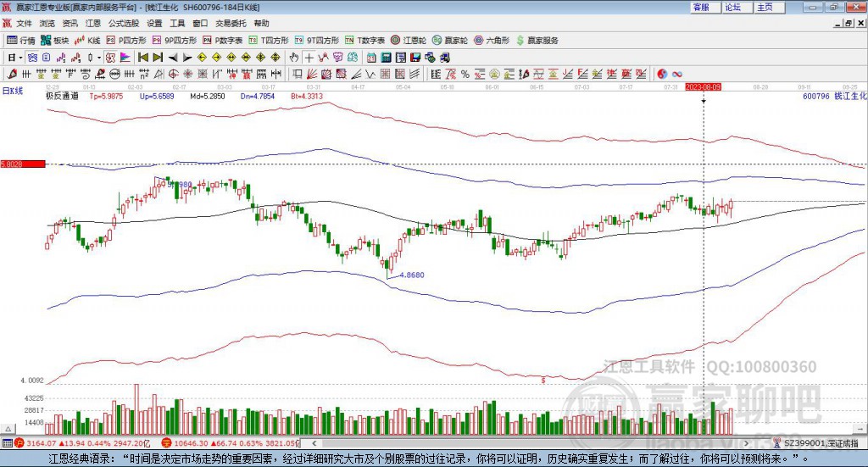Viewport: 868px width, 467px height.
Task: Click the 论坛 forum button
Action: pos(737,7)
